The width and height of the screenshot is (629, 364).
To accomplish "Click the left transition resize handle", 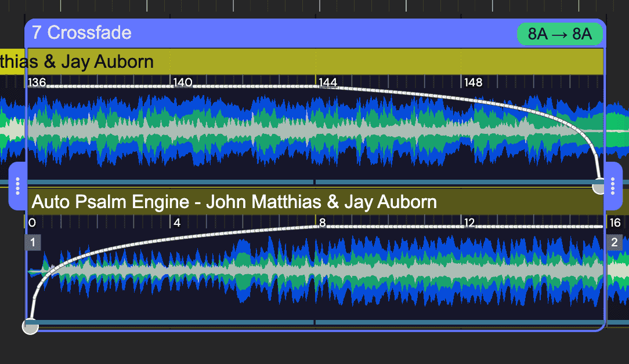I will tap(17, 186).
